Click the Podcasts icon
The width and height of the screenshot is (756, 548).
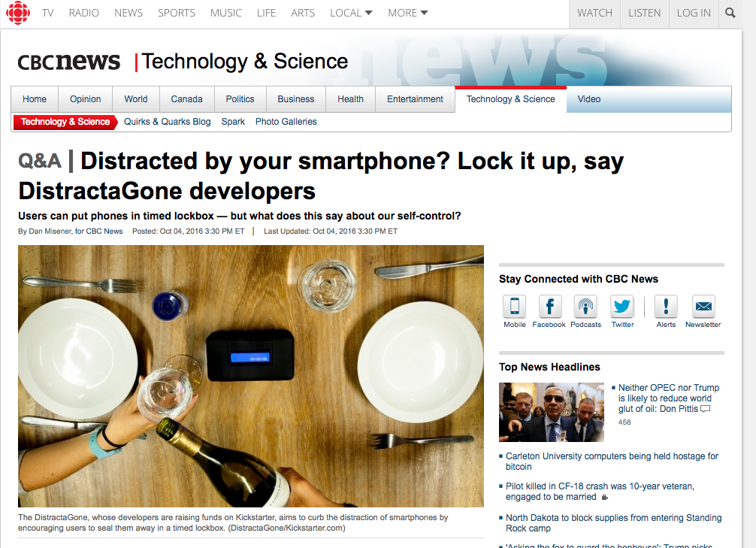click(585, 306)
